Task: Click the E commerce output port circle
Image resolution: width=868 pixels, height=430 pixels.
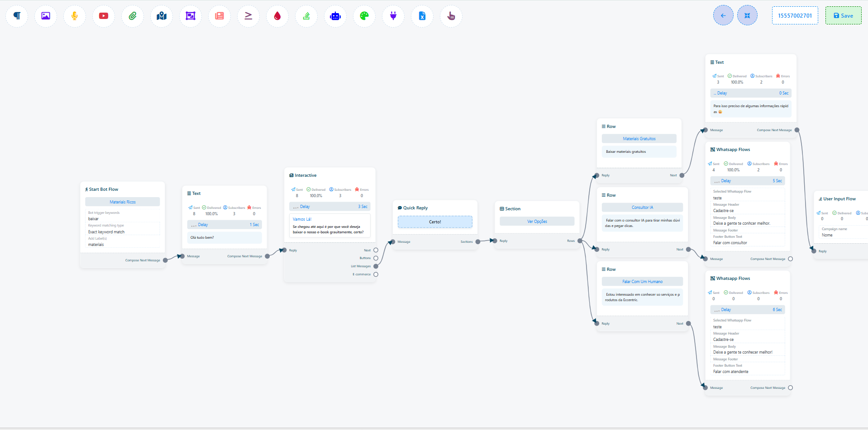Action: pyautogui.click(x=376, y=274)
